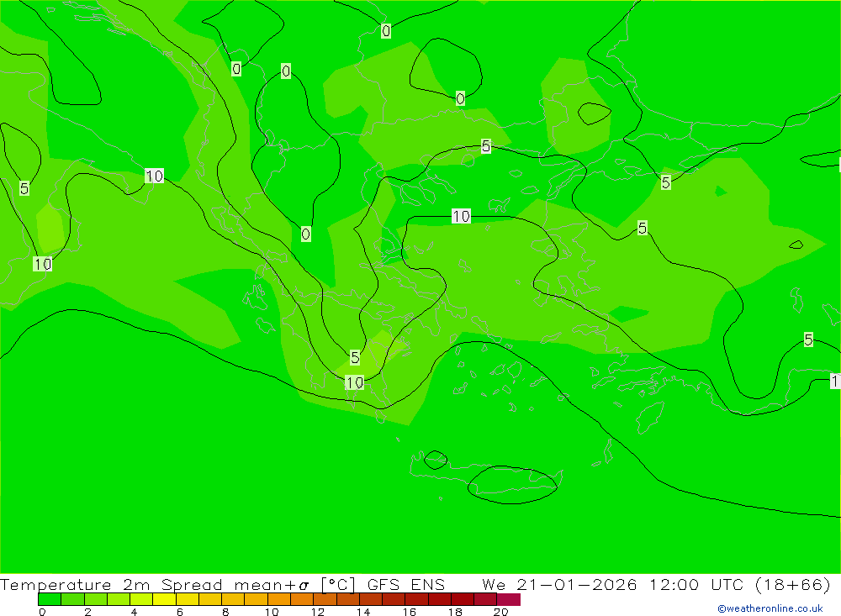This screenshot has height=616, width=841.
Task: Click the "Temperature 2m" title text
Action: click(75, 584)
